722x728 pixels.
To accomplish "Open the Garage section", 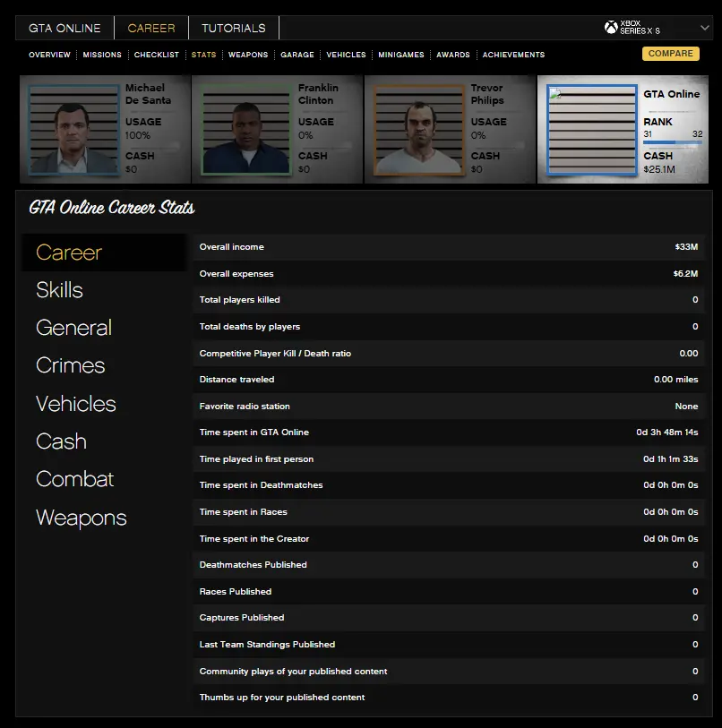I will [297, 55].
